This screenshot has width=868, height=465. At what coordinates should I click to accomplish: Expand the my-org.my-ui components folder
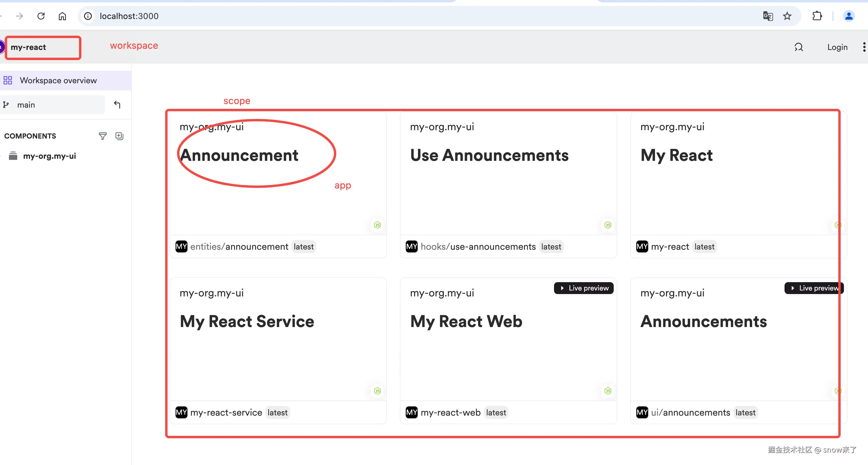50,156
